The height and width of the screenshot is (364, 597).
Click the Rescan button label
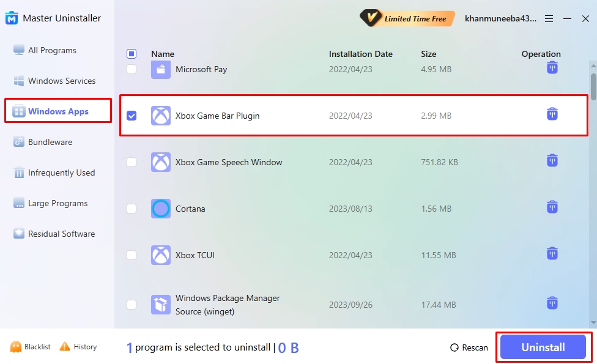click(475, 347)
